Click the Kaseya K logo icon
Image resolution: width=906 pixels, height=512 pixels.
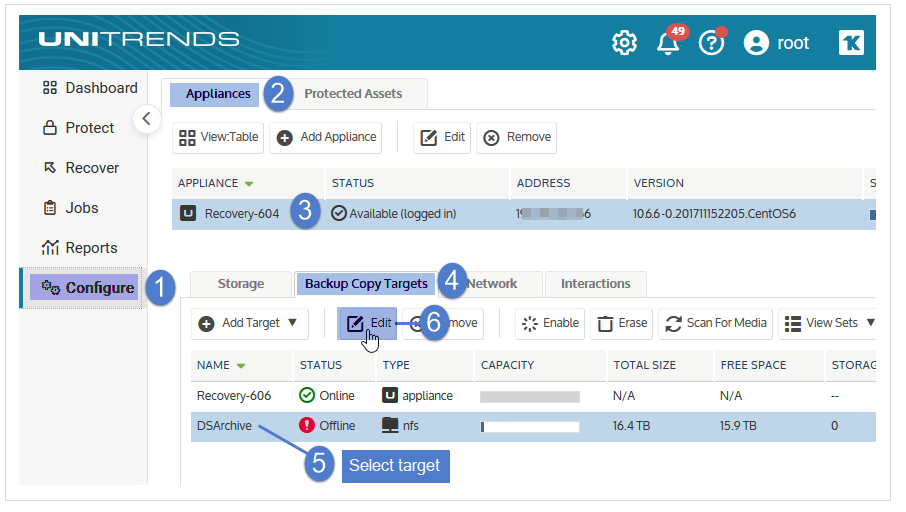(851, 43)
